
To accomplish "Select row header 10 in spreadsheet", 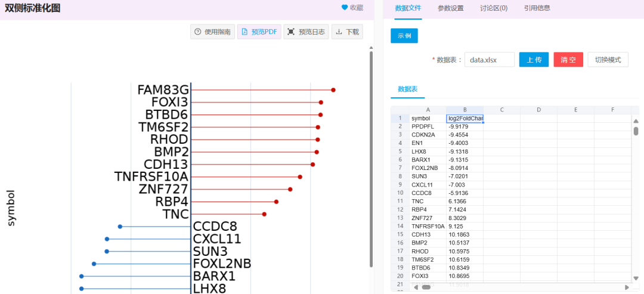I will [x=400, y=193].
